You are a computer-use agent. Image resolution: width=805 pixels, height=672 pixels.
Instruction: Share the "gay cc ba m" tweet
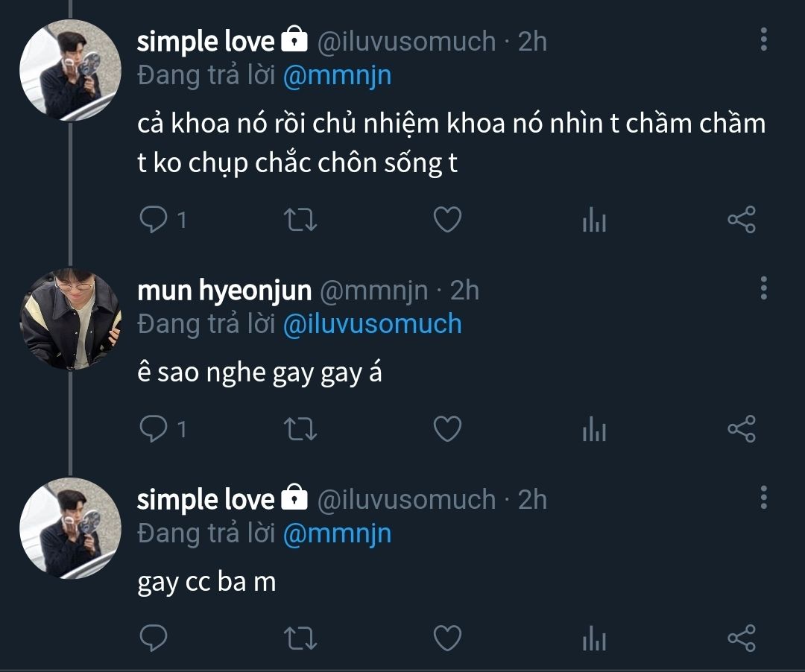pos(741,638)
